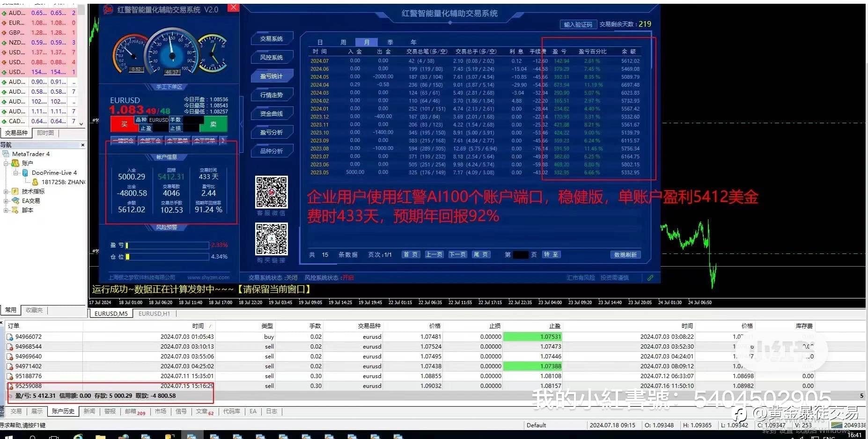This screenshot has height=439, width=868.
Task: Open the 邮箱 mailbox terminal tab
Action: click(135, 412)
